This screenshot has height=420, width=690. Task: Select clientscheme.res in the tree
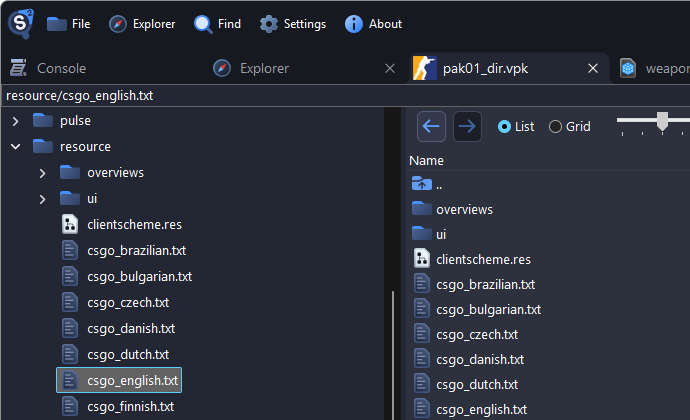click(x=121, y=225)
